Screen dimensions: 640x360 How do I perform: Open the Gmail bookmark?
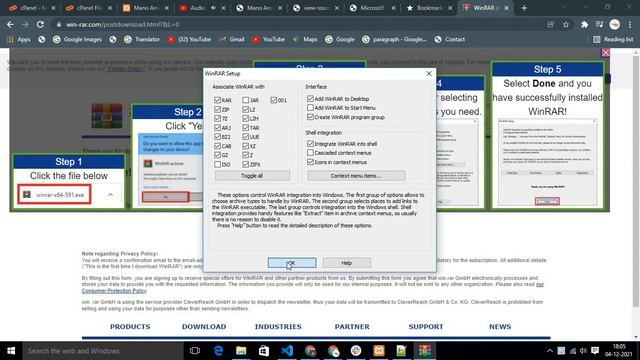[232, 39]
